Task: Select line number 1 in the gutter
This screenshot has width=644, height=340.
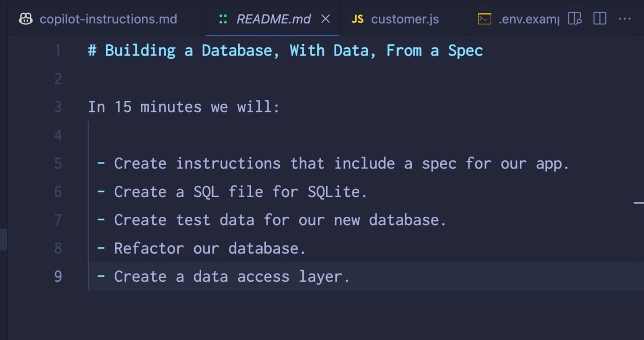Action: coord(57,51)
